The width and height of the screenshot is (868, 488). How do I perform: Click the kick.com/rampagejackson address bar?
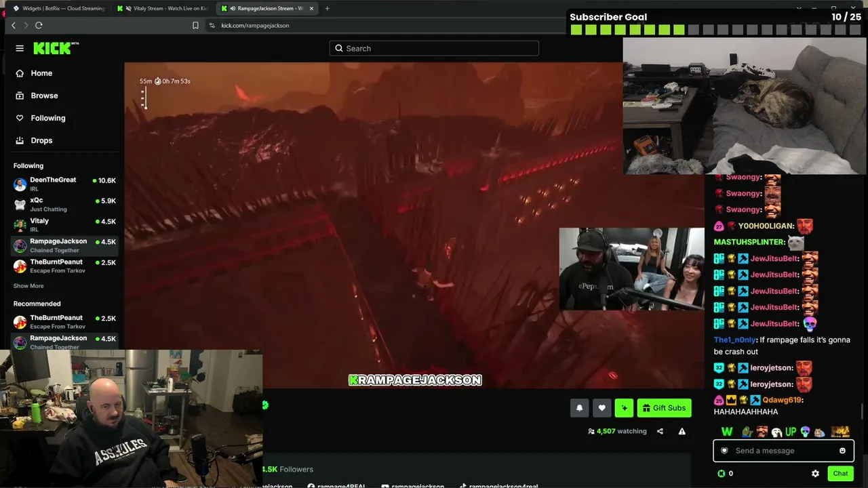pyautogui.click(x=255, y=25)
